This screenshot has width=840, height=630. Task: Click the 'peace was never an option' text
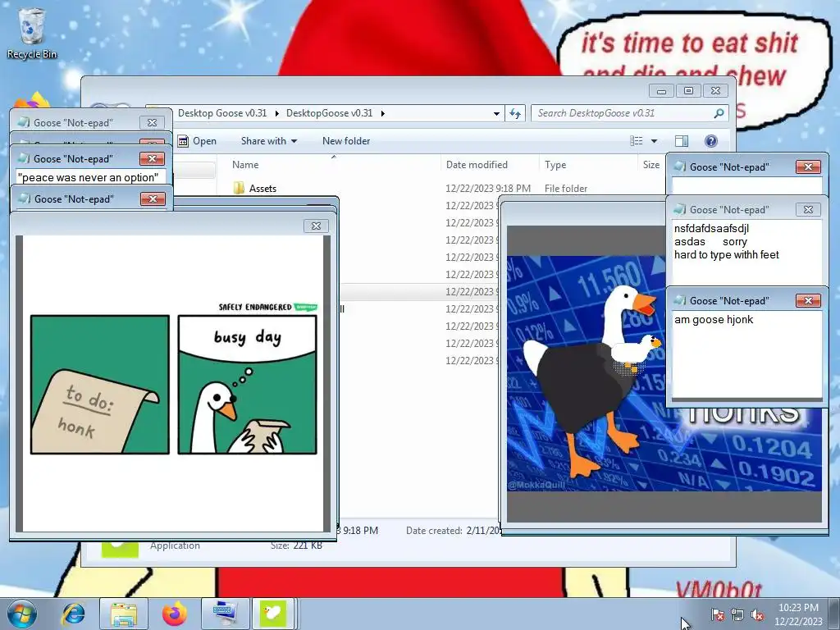pos(88,177)
